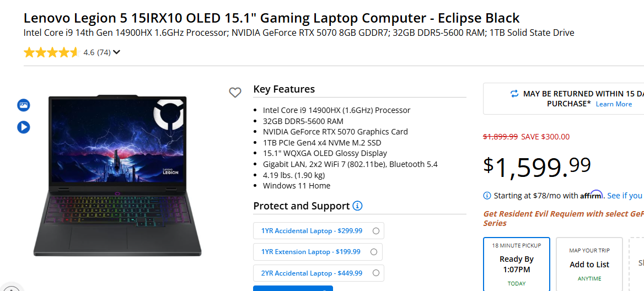Click the Affirm logo
This screenshot has width=644, height=291.
591,195
